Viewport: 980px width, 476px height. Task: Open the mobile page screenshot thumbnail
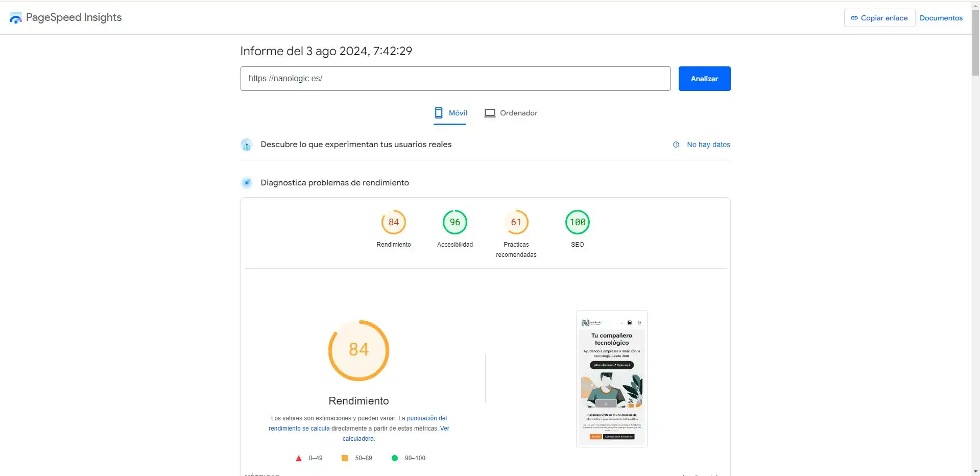612,378
